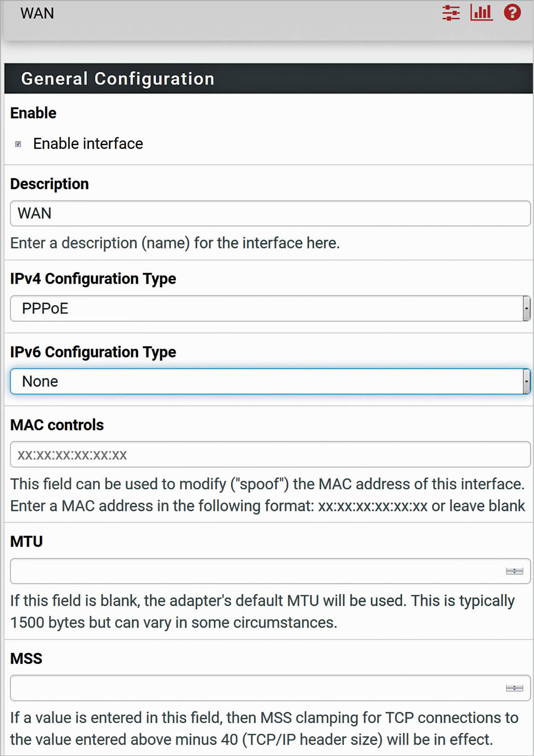Click the MAC controls address field
Screen dimensions: 534x756
coord(270,455)
